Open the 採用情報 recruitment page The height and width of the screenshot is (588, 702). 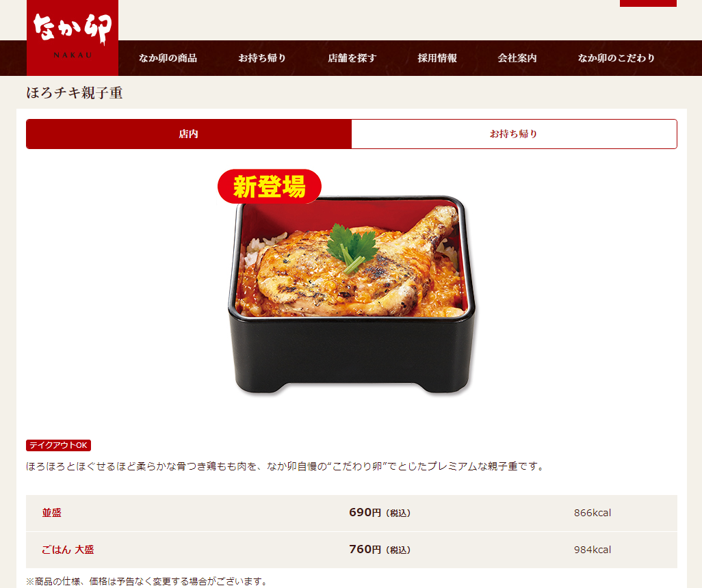437,58
